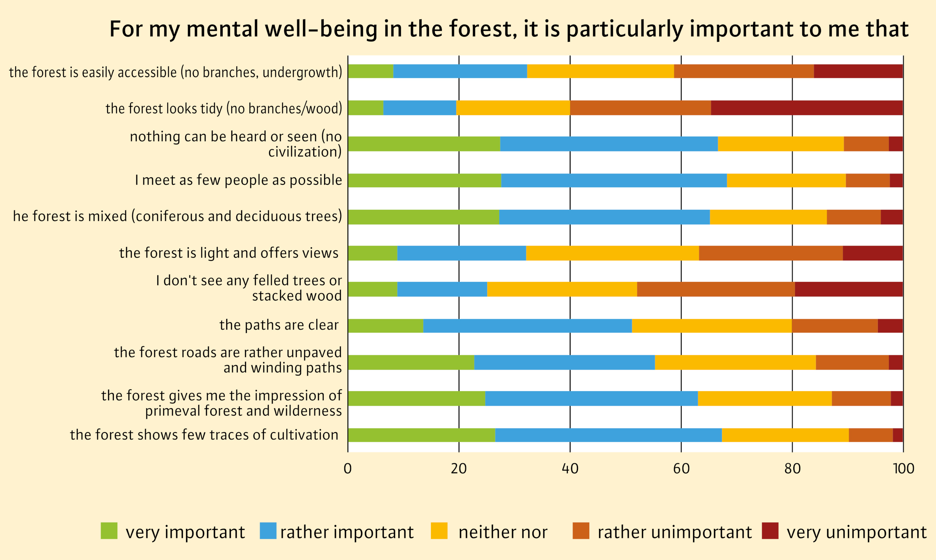Image resolution: width=936 pixels, height=560 pixels.
Task: Click the green 'very important' legend swatch
Action: [x=109, y=531]
